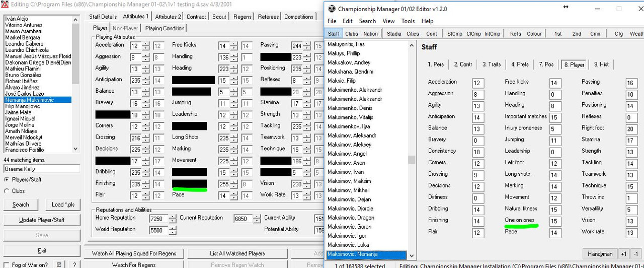Switch to the 7. Pos staff tab
This screenshot has width=644, height=268.
click(546, 64)
